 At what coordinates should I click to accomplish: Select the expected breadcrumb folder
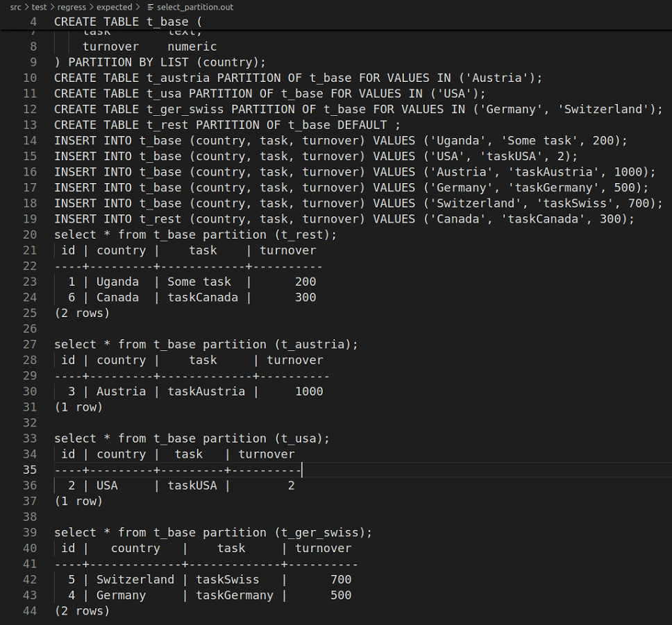114,7
